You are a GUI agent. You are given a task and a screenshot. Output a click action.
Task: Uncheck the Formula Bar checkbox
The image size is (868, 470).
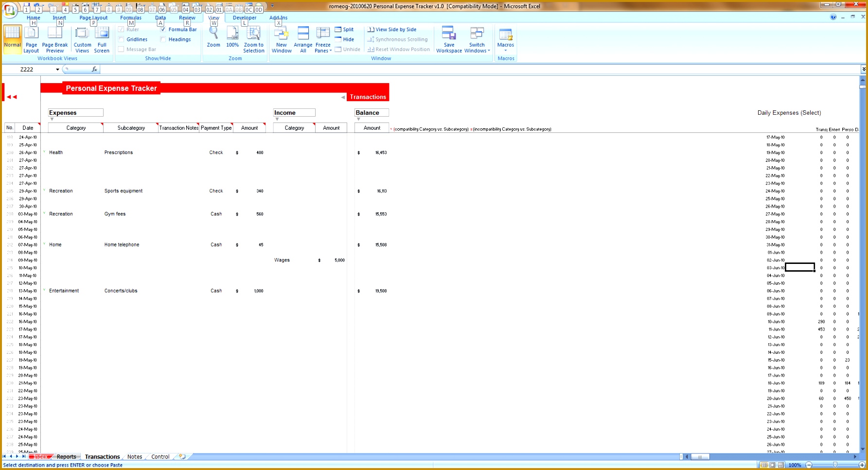[x=163, y=29]
